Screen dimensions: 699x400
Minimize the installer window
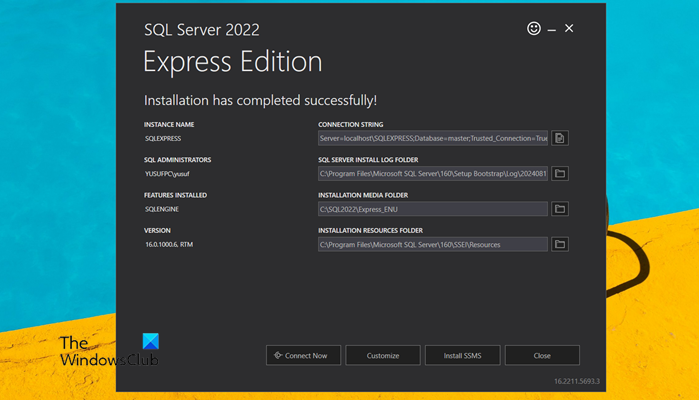(552, 29)
